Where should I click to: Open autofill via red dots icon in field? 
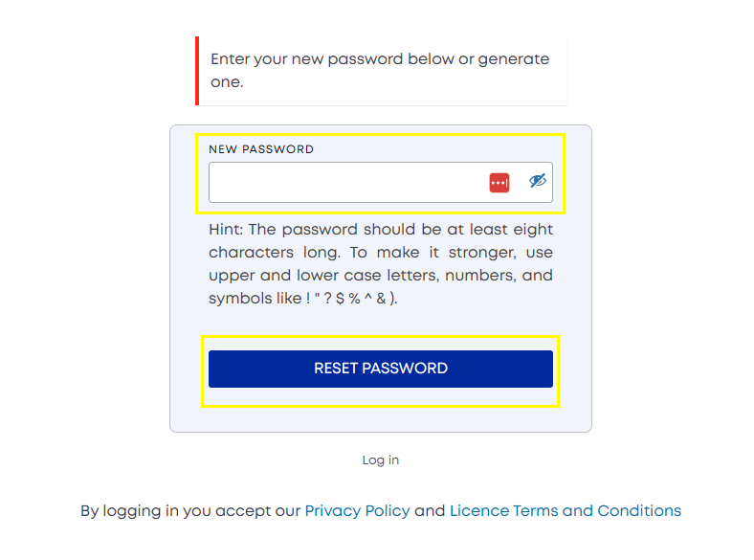click(x=499, y=183)
